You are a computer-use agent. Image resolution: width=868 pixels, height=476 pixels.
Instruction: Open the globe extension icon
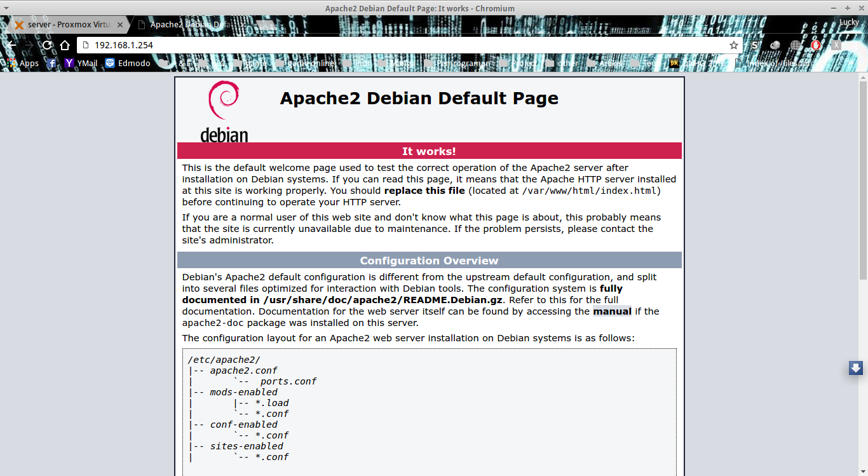(x=796, y=45)
